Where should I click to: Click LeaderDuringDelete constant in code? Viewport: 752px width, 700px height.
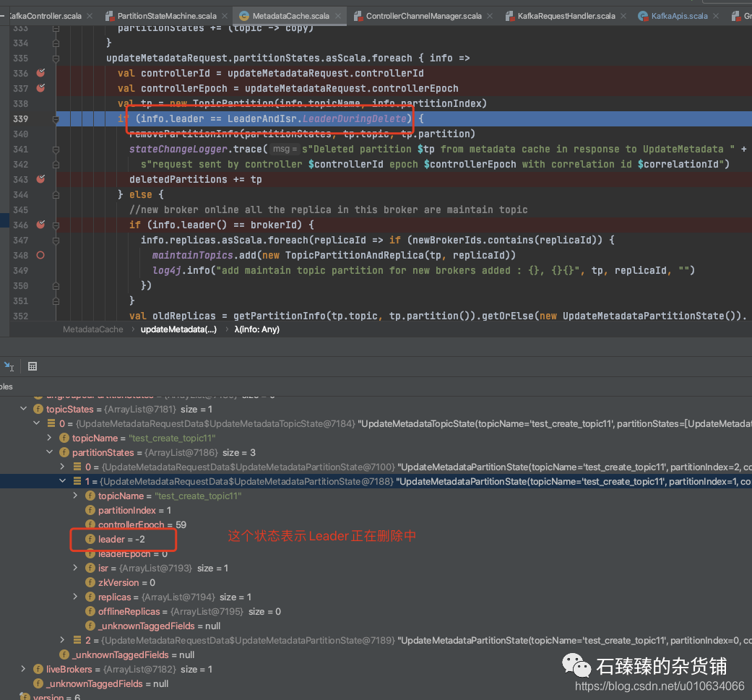click(x=355, y=119)
